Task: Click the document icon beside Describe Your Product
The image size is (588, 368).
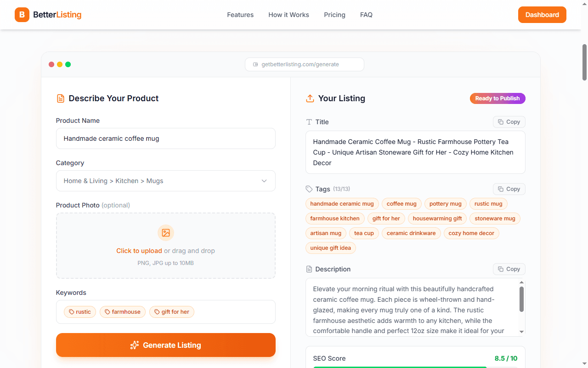Action: click(x=60, y=98)
